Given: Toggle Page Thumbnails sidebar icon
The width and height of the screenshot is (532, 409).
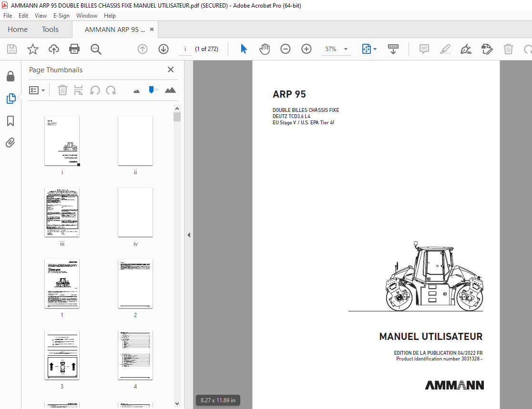Looking at the screenshot, I should tap(11, 99).
